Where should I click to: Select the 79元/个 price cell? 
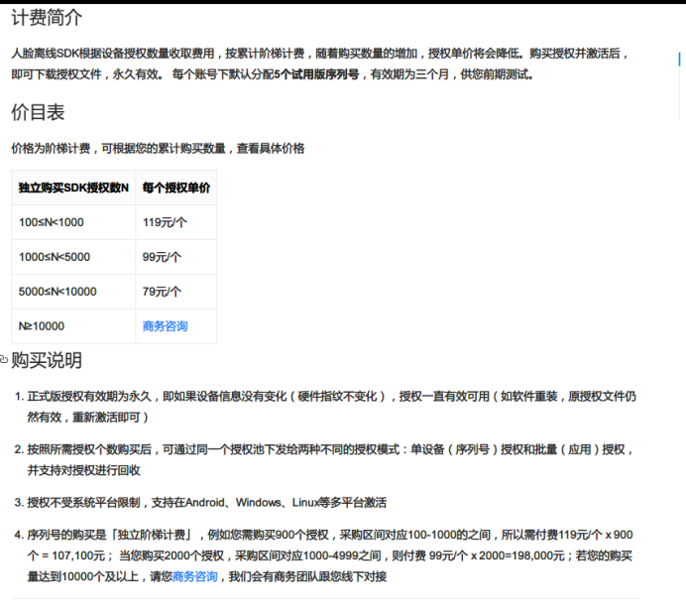click(176, 292)
